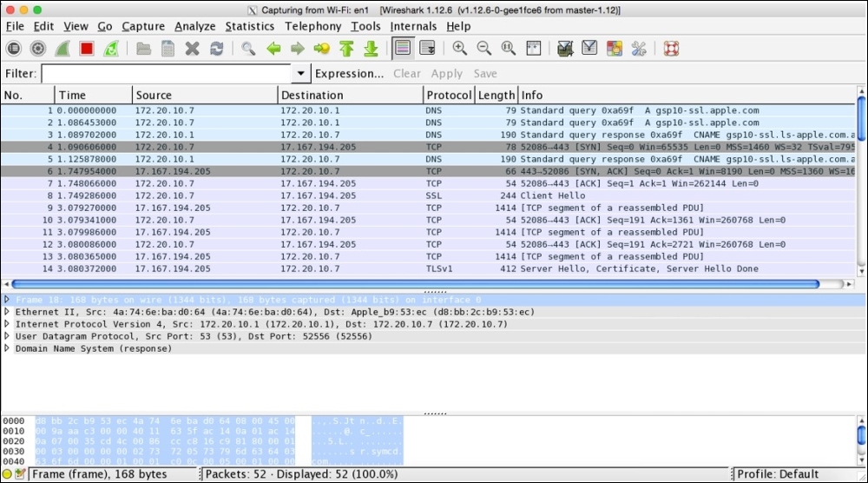The width and height of the screenshot is (868, 483).
Task: Toggle packet list colorization
Action: (x=403, y=49)
